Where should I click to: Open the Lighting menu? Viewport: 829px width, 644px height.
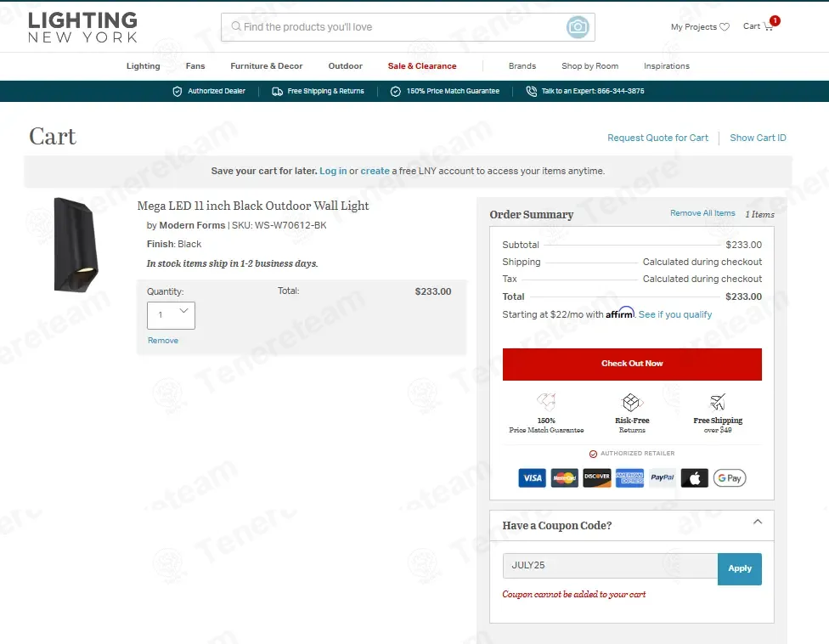coord(143,66)
